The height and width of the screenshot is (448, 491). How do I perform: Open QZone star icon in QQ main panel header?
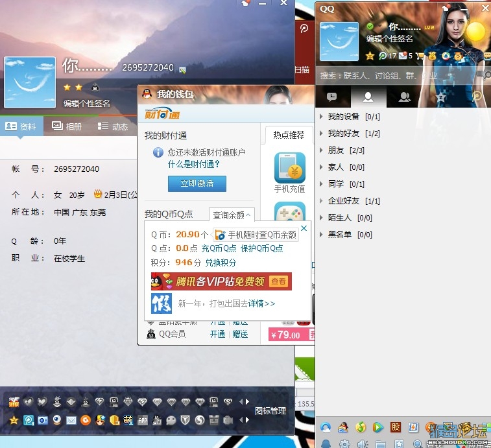[370, 56]
